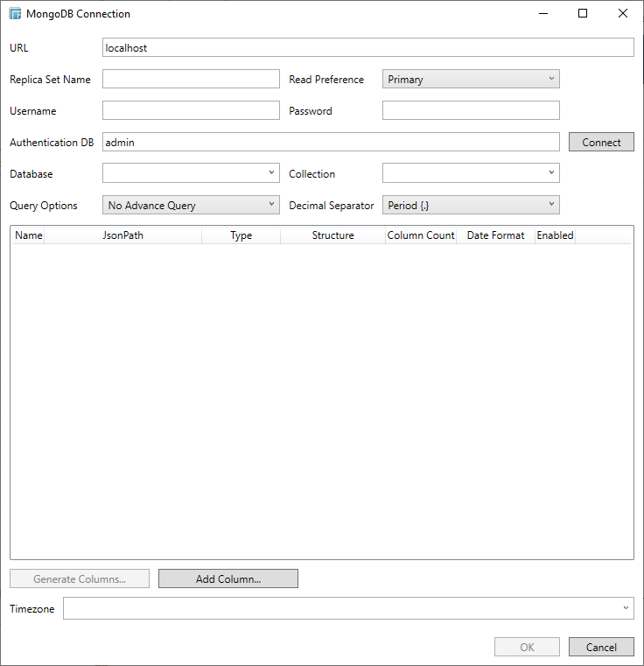Viewport: 644px width, 666px height.
Task: Click the Name column header
Action: 28,235
